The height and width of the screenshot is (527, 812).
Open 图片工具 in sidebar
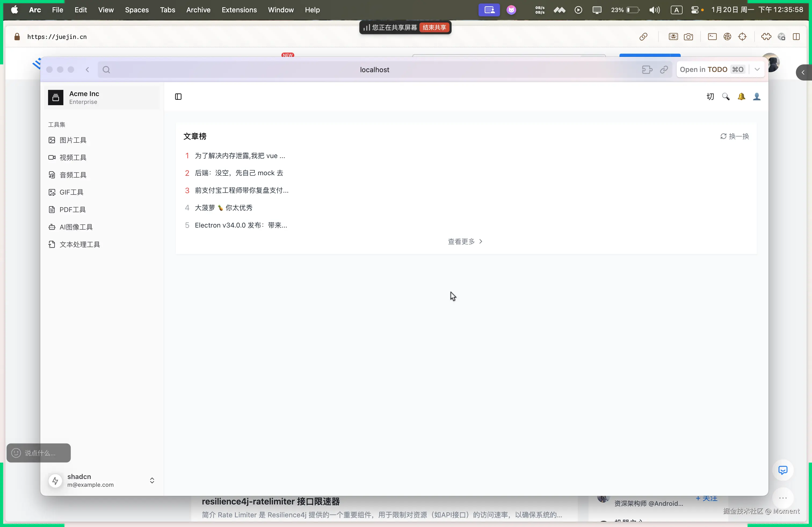pos(73,140)
